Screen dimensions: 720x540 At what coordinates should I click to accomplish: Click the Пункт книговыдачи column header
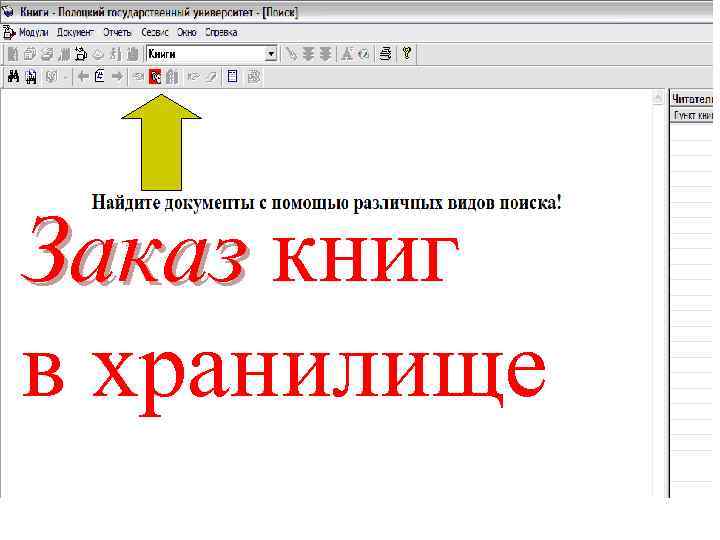(692, 115)
